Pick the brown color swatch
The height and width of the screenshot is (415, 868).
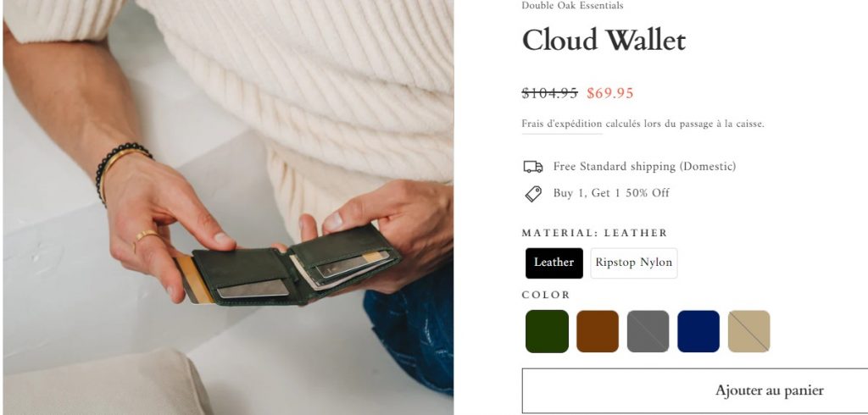[598, 331]
